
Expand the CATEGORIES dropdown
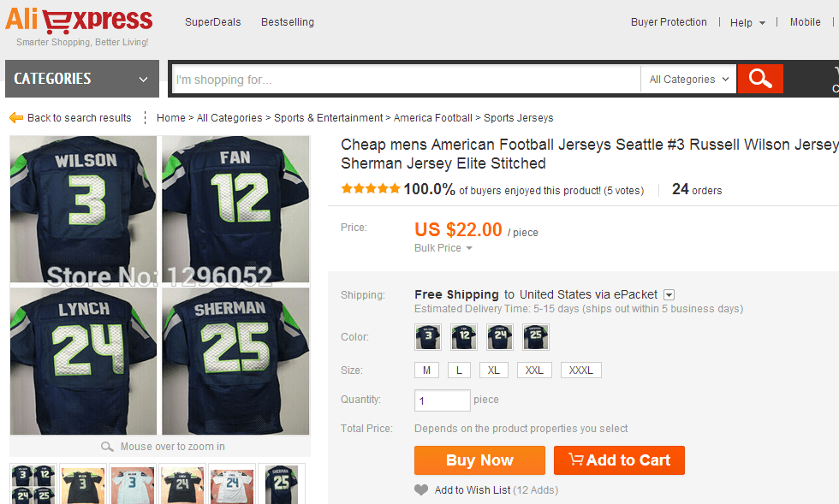coord(82,79)
